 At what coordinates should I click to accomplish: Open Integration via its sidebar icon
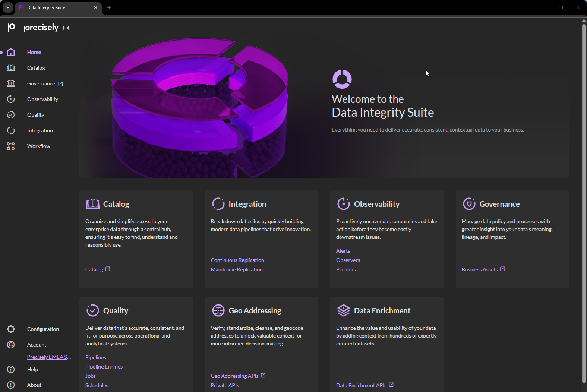[x=11, y=130]
